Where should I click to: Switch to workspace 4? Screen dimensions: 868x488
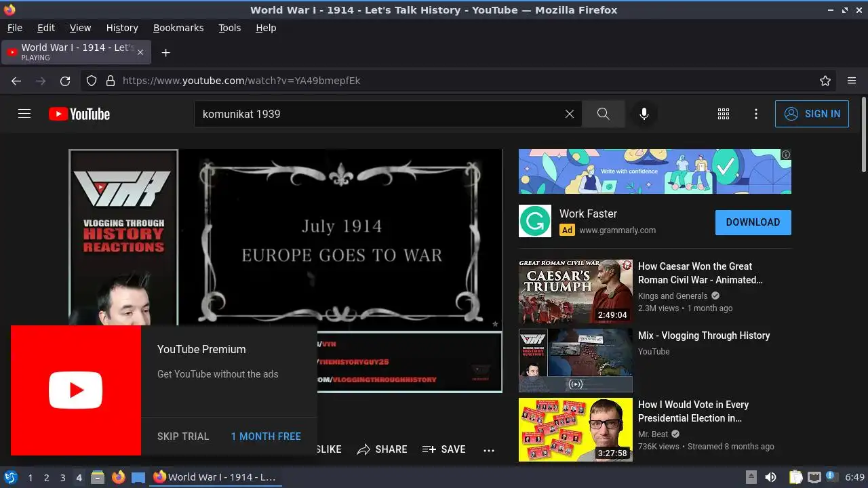(79, 478)
